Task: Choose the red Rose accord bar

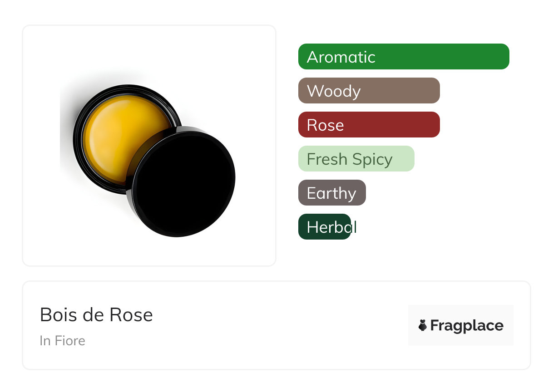Action: [x=369, y=125]
